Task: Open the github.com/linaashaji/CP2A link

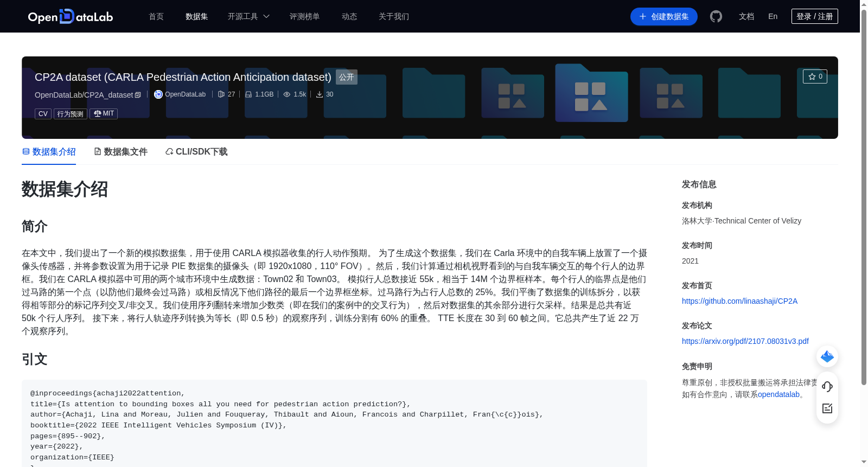Action: [x=739, y=301]
